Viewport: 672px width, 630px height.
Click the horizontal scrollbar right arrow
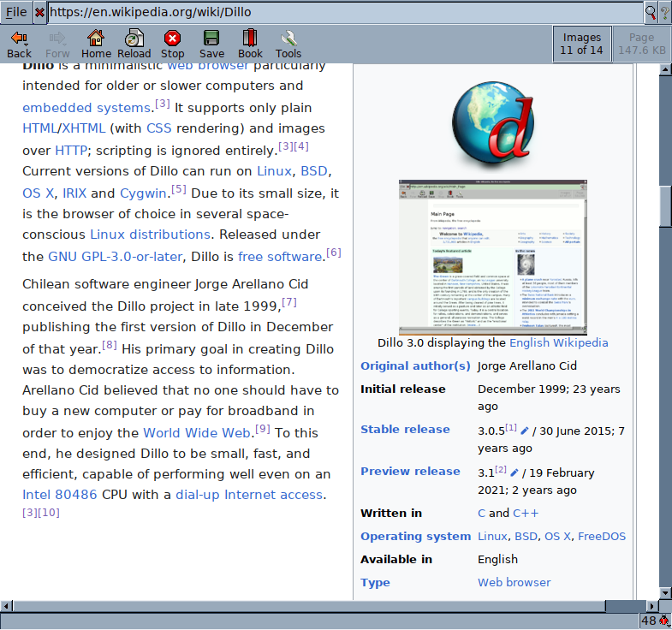(x=651, y=606)
